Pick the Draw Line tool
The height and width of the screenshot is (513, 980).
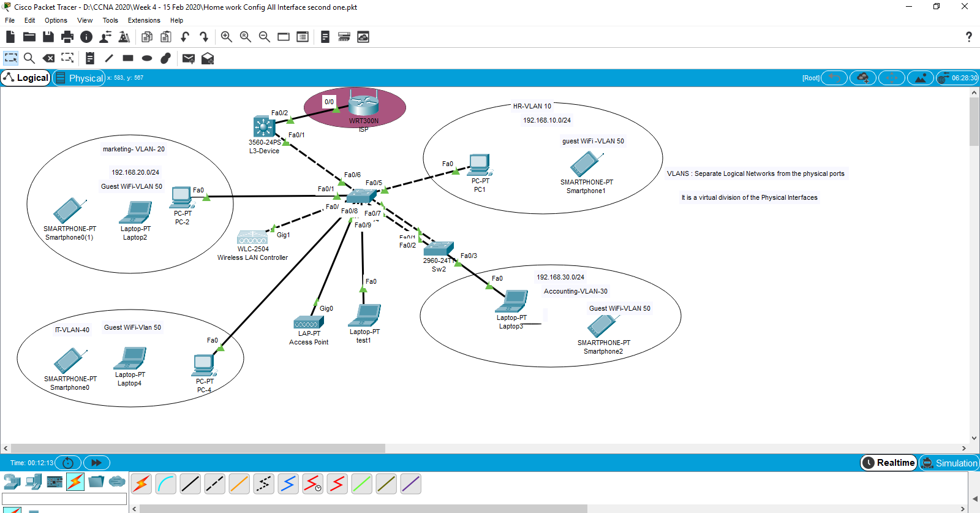click(109, 58)
